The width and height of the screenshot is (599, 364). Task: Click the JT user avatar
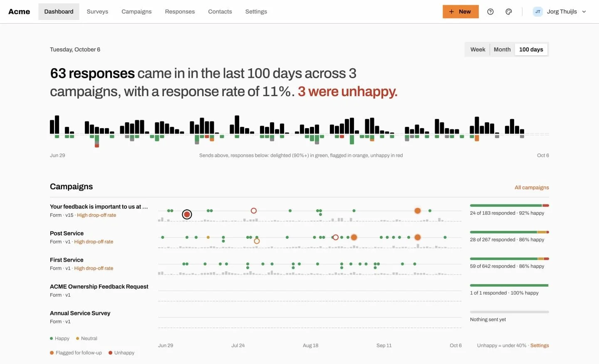click(x=538, y=12)
